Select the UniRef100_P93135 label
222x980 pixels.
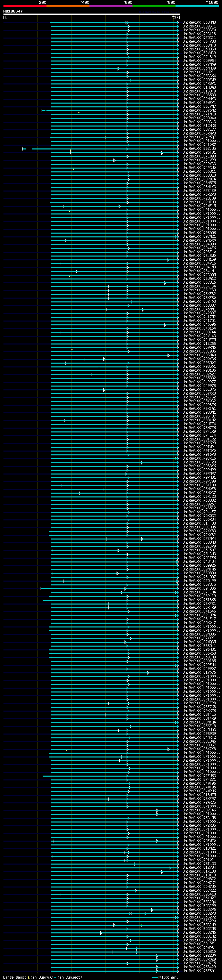coord(199,371)
